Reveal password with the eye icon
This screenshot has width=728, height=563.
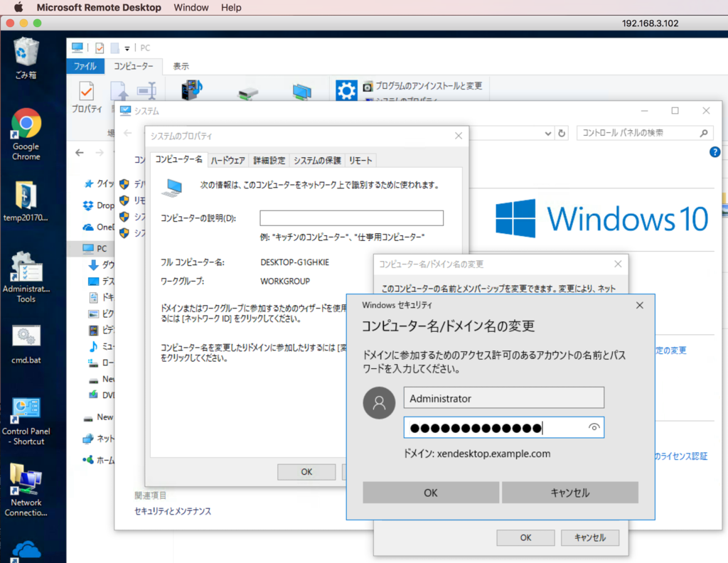(x=594, y=427)
